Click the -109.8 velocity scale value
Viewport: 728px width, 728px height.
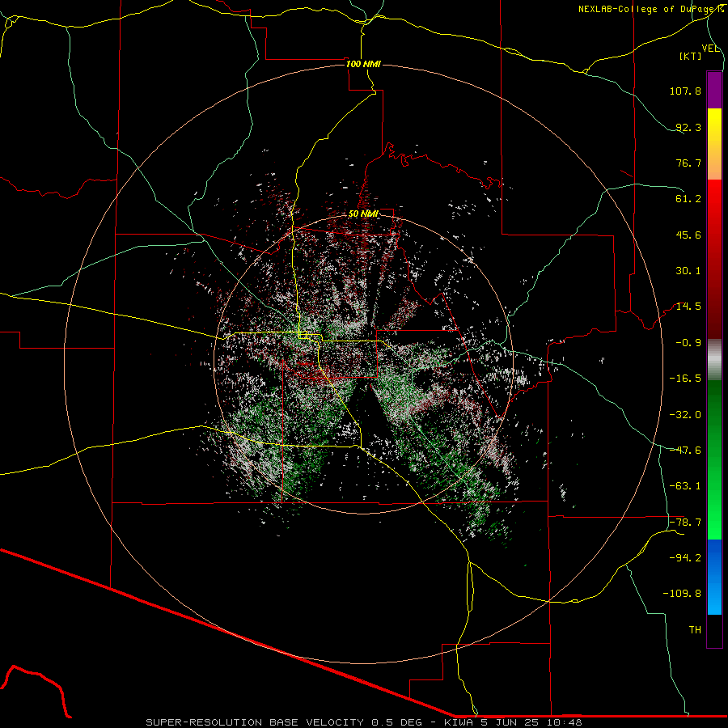click(682, 594)
